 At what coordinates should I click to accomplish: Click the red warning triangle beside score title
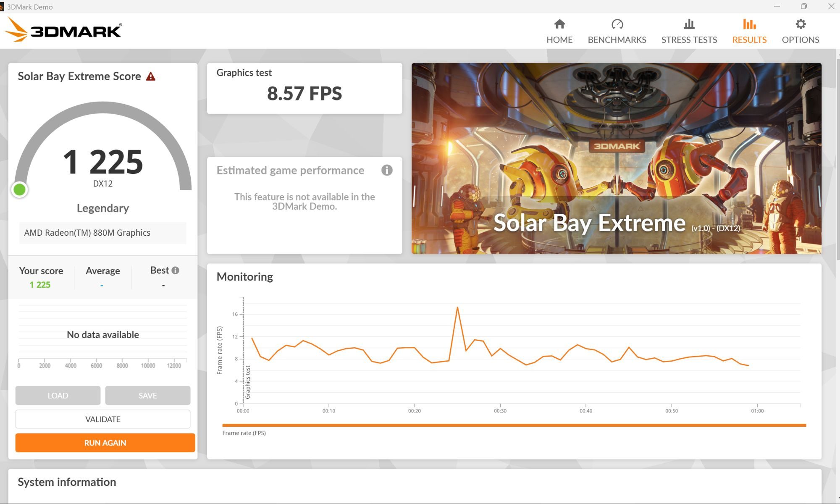click(150, 76)
